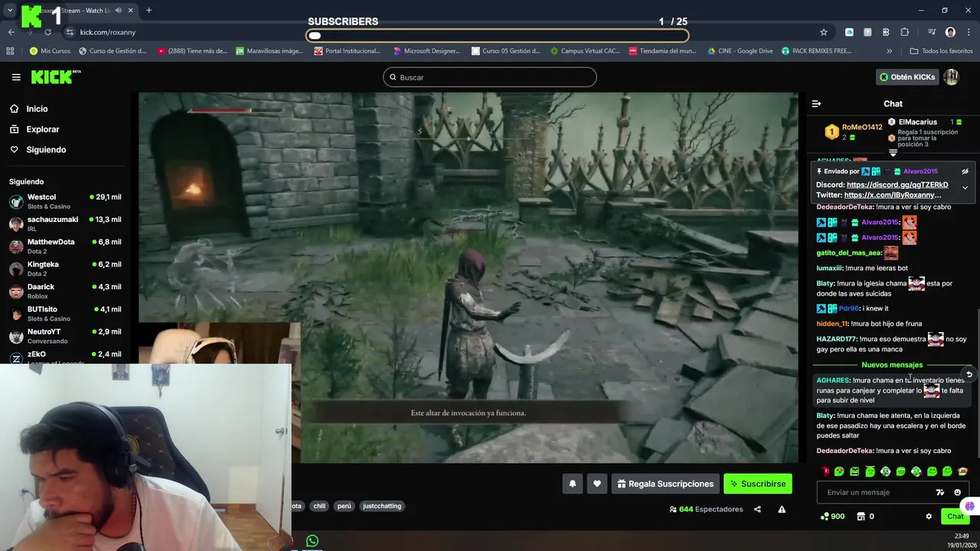The image size is (980, 551).
Task: Open the CINE - Google Drive bookmark
Action: (x=740, y=51)
